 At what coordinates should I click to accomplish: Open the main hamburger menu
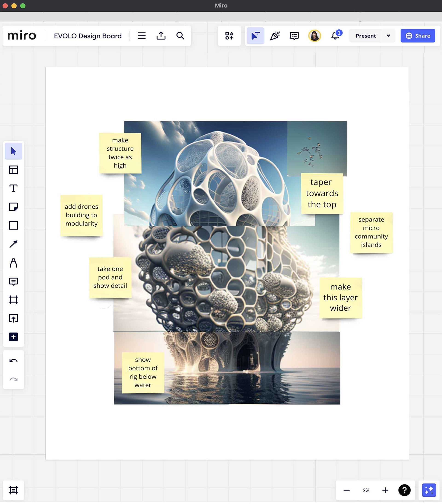(x=142, y=36)
